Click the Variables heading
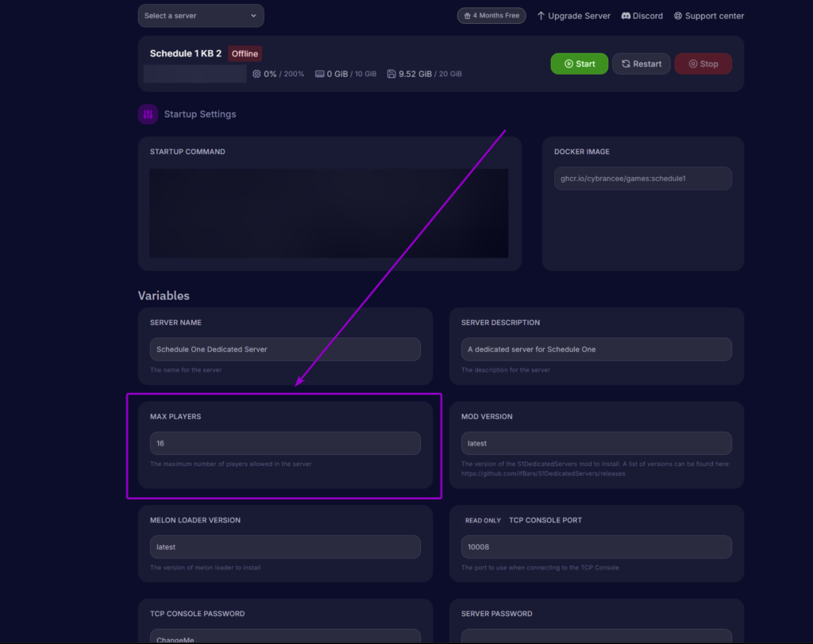This screenshot has height=644, width=813. [x=164, y=295]
